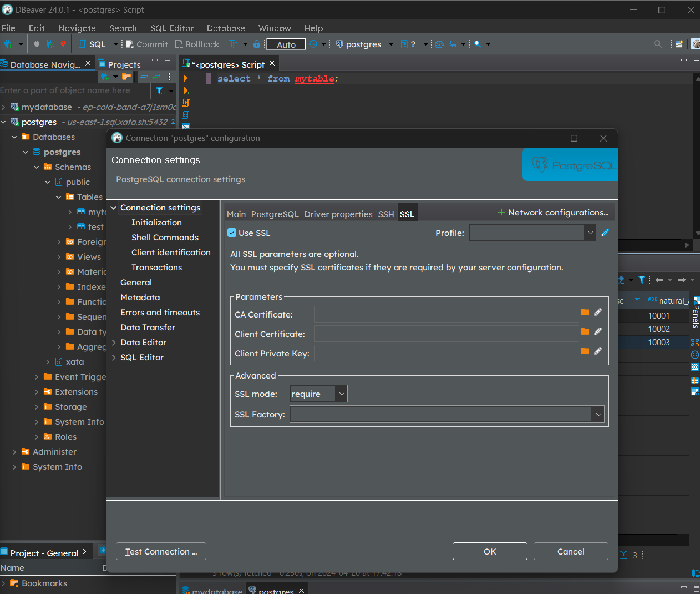700x594 pixels.
Task: Open the SSL mode dropdown
Action: [319, 394]
